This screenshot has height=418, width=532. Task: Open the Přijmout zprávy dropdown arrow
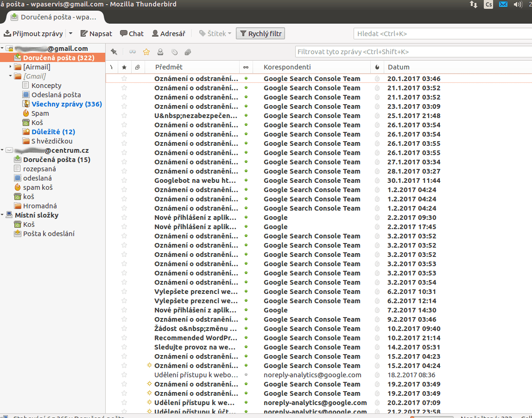pyautogui.click(x=70, y=33)
